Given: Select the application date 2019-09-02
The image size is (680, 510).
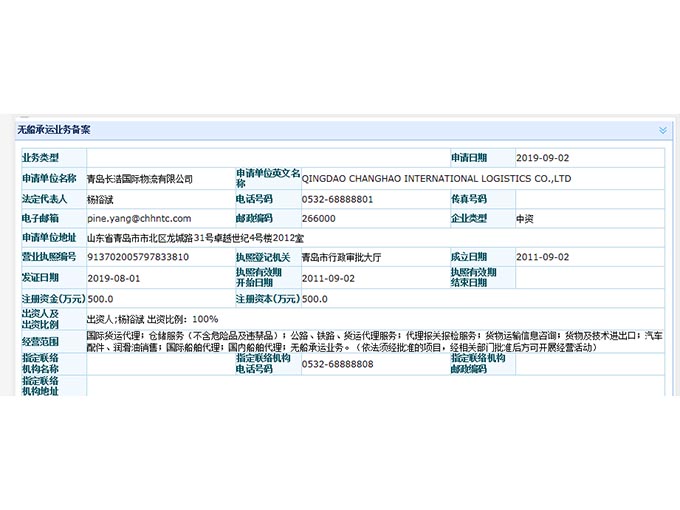Looking at the screenshot, I should (542, 158).
